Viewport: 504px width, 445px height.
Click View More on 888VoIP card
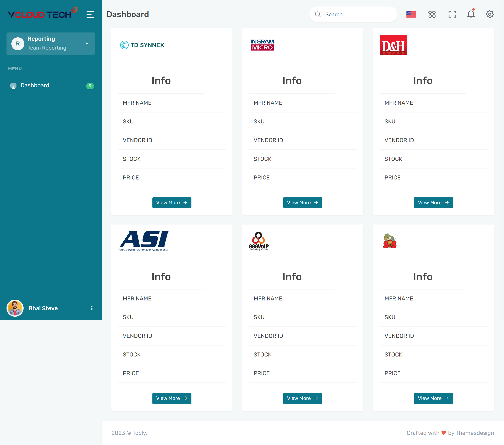[x=303, y=398]
